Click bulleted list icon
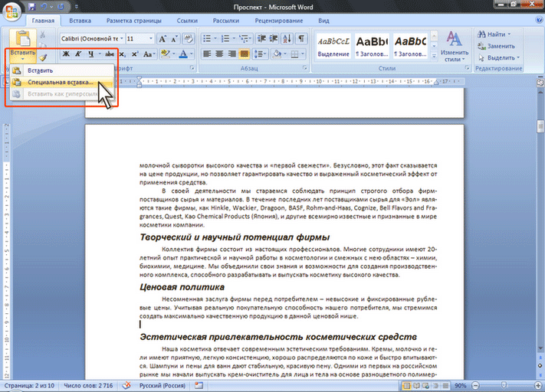The image size is (545, 392). pos(207,38)
